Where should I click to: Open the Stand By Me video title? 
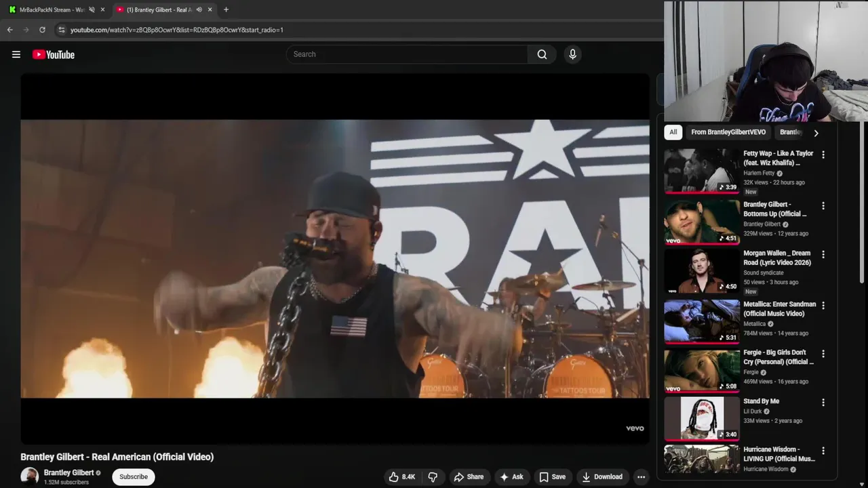[x=761, y=401]
